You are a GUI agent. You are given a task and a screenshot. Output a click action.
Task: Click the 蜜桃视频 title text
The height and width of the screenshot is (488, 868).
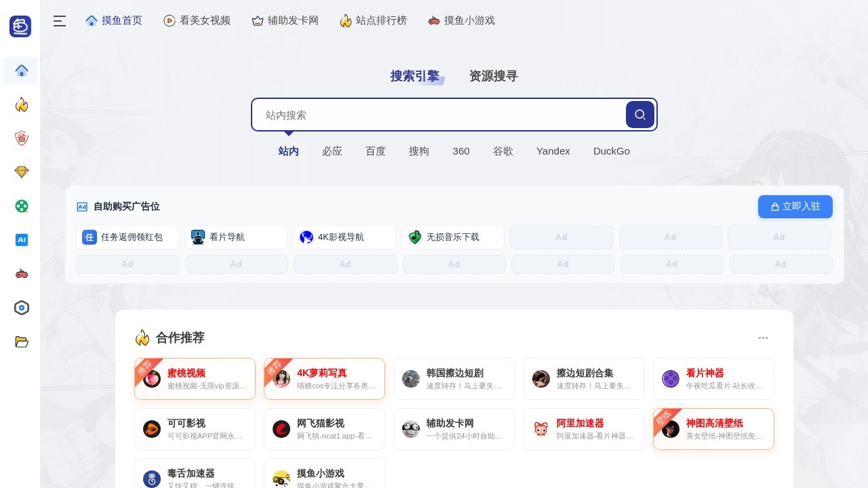pyautogui.click(x=186, y=373)
